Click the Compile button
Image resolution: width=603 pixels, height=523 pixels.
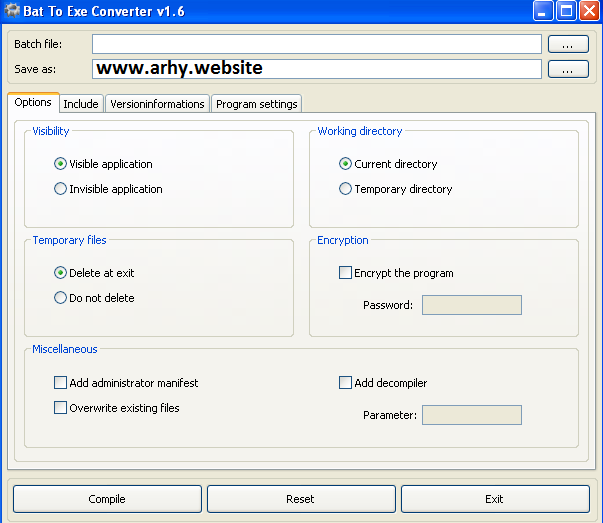107,499
